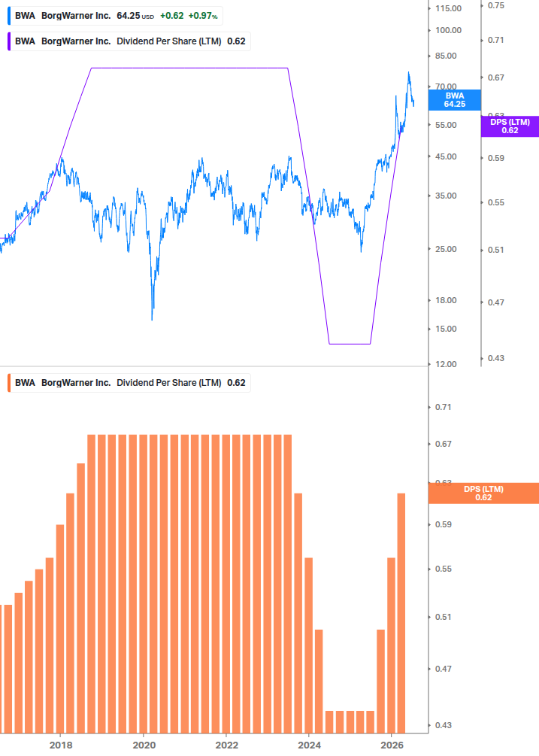Click the 18.00 price axis label

446,300
